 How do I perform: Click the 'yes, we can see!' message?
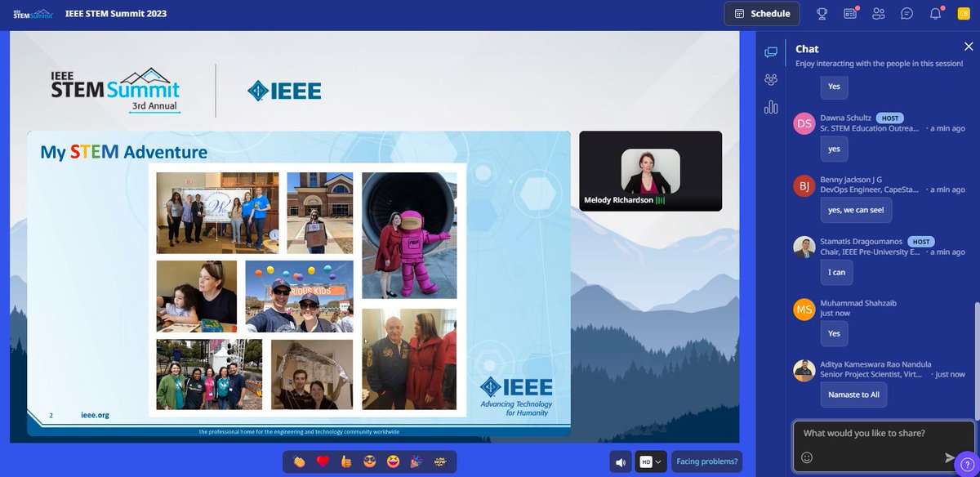pyautogui.click(x=855, y=210)
